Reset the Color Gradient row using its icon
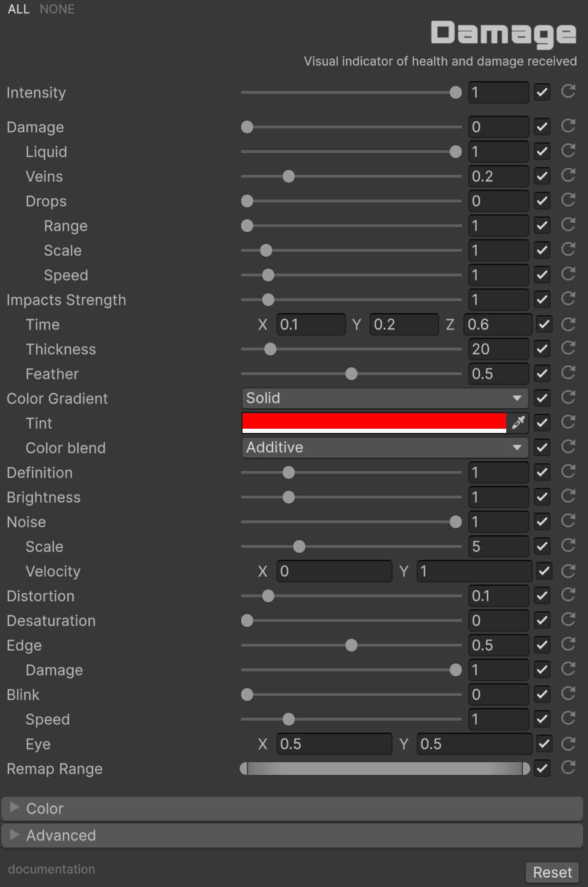 coord(568,398)
